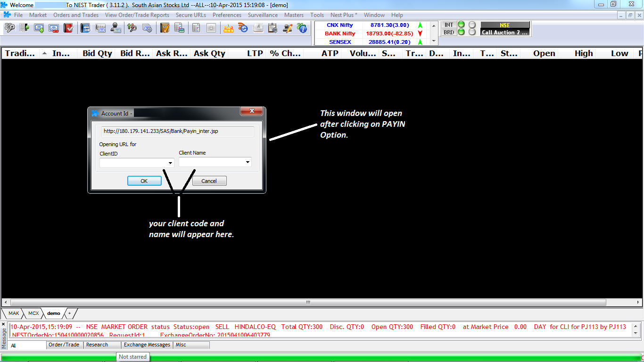The height and width of the screenshot is (362, 644).
Task: Switch to Misc message tab
Action: [191, 345]
